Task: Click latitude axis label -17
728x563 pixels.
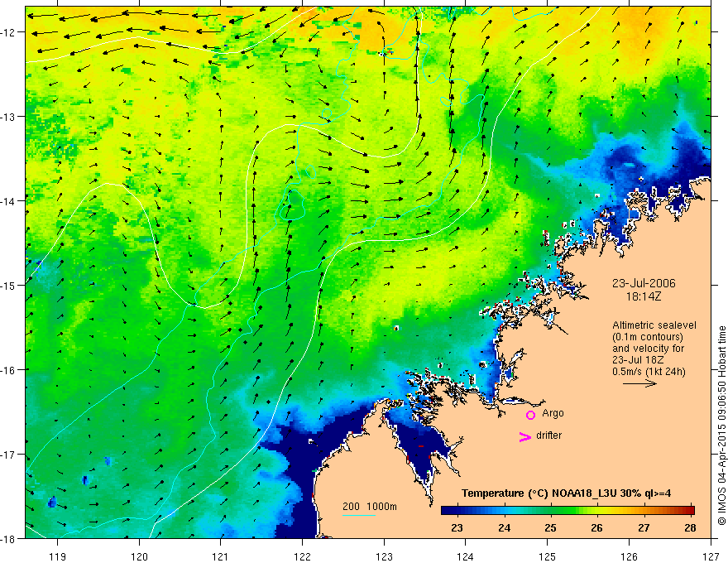Action: (x=7, y=455)
